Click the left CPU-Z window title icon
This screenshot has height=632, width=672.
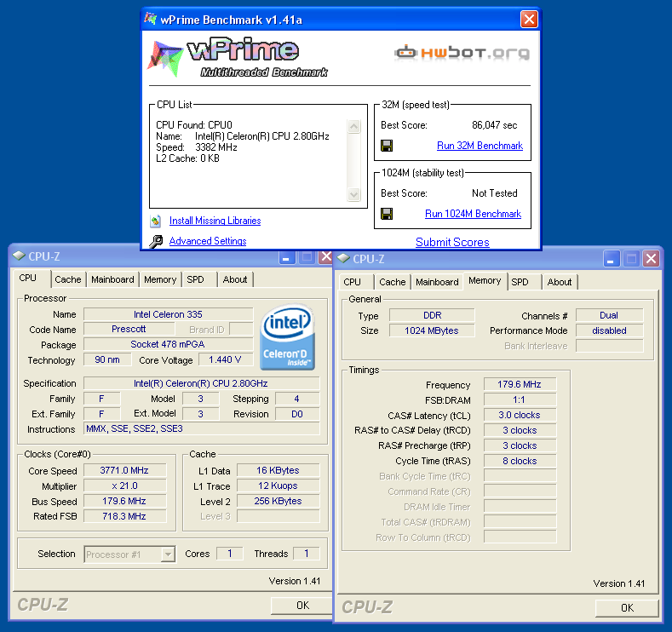(x=19, y=256)
